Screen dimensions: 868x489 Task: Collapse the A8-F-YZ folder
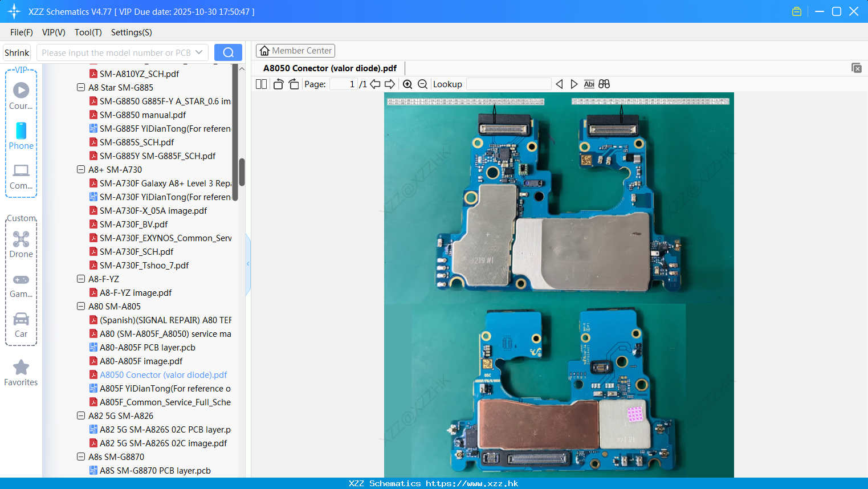coord(81,279)
